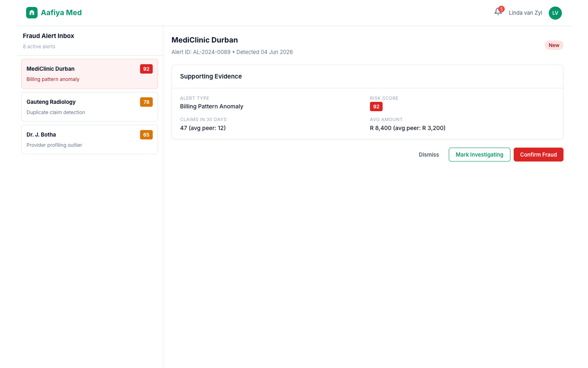
Task: Click the Duplicate claim detection subtitle
Action: tap(56, 112)
